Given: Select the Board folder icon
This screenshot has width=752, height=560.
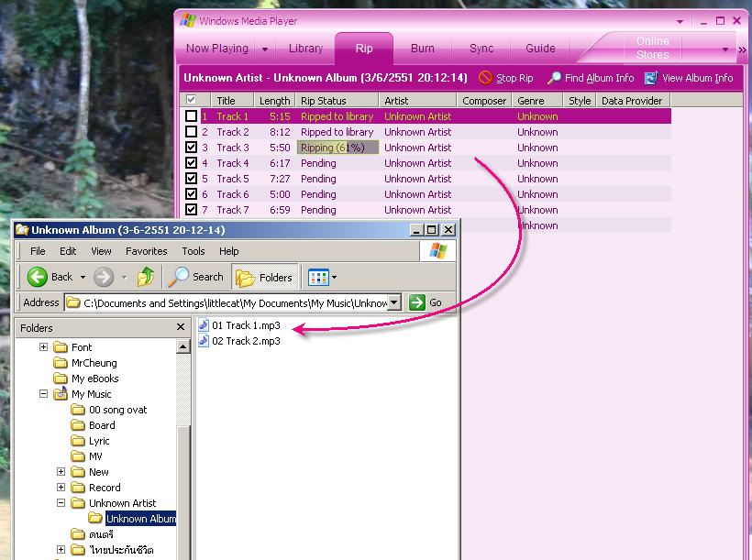Looking at the screenshot, I should 78,424.
